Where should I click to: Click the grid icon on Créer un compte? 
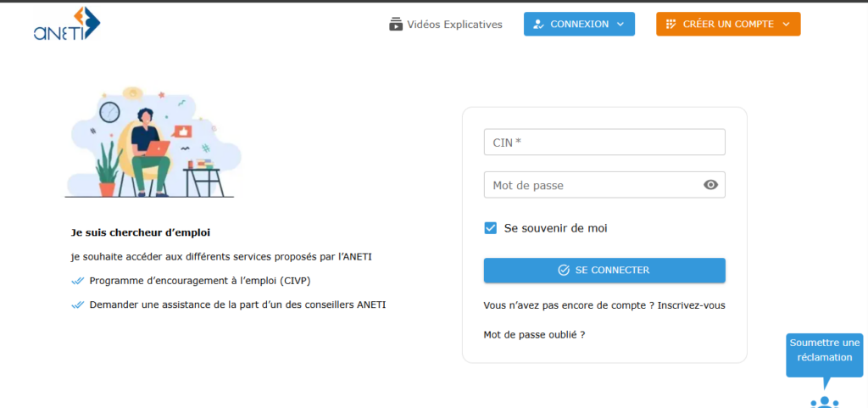pos(670,25)
